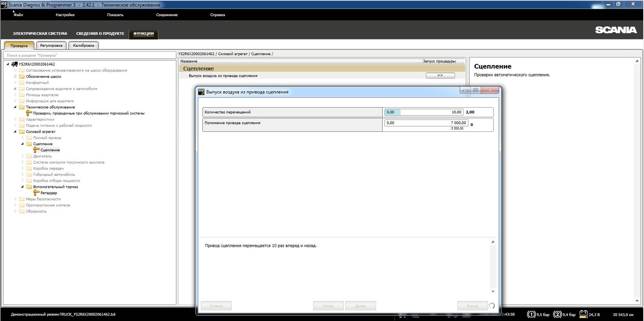The width and height of the screenshot is (644, 321).
Task: Open the Электрическая система section
Action: pos(40,33)
